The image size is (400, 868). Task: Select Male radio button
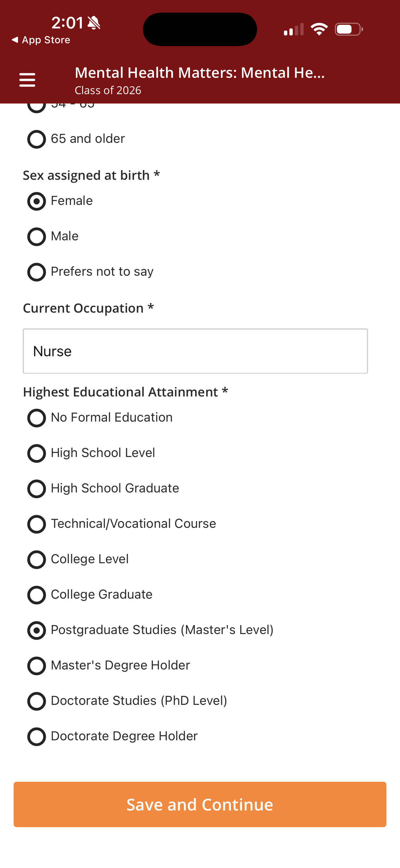point(36,237)
